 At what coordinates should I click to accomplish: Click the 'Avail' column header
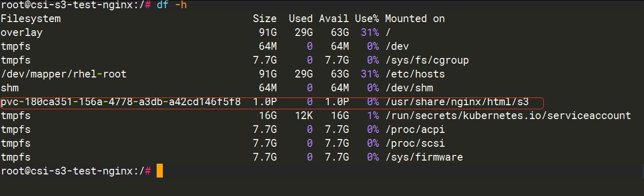point(334,18)
